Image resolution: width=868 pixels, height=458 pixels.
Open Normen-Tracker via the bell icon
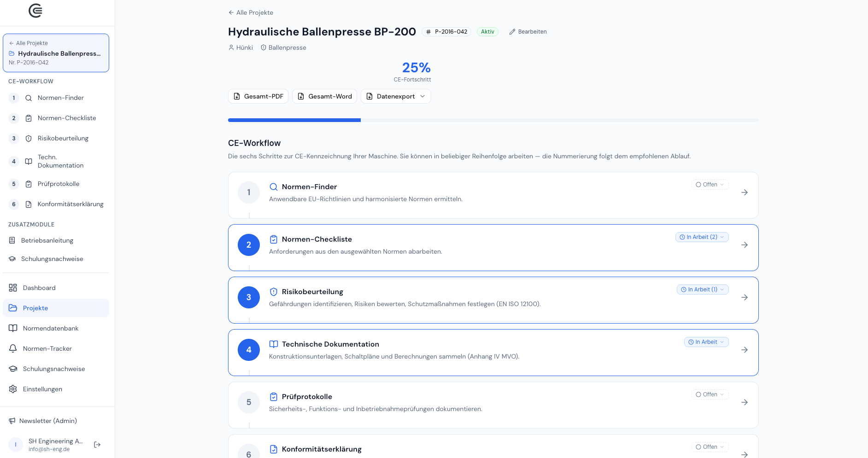point(13,348)
